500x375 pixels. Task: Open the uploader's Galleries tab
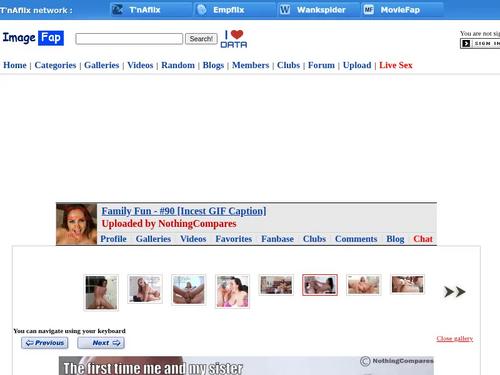pos(153,239)
